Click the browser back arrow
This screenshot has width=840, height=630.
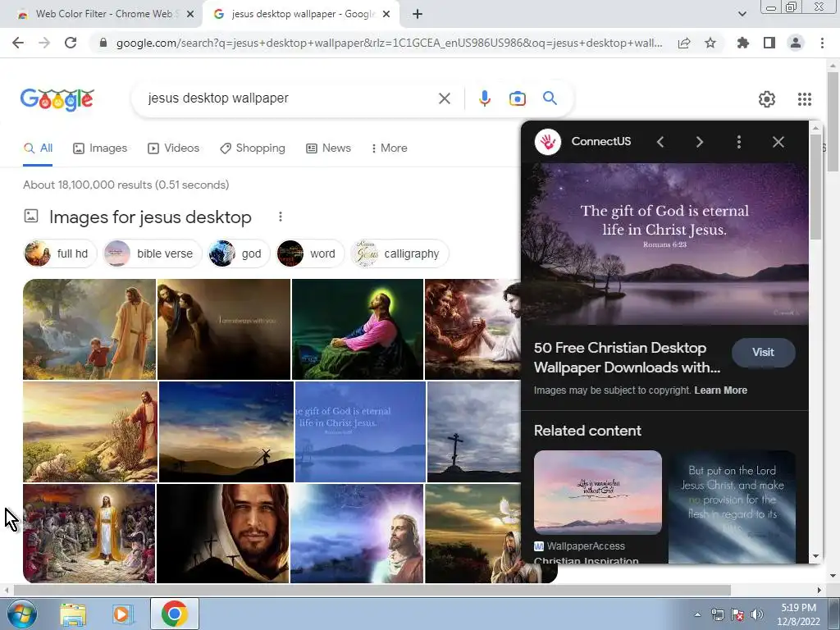coord(18,43)
